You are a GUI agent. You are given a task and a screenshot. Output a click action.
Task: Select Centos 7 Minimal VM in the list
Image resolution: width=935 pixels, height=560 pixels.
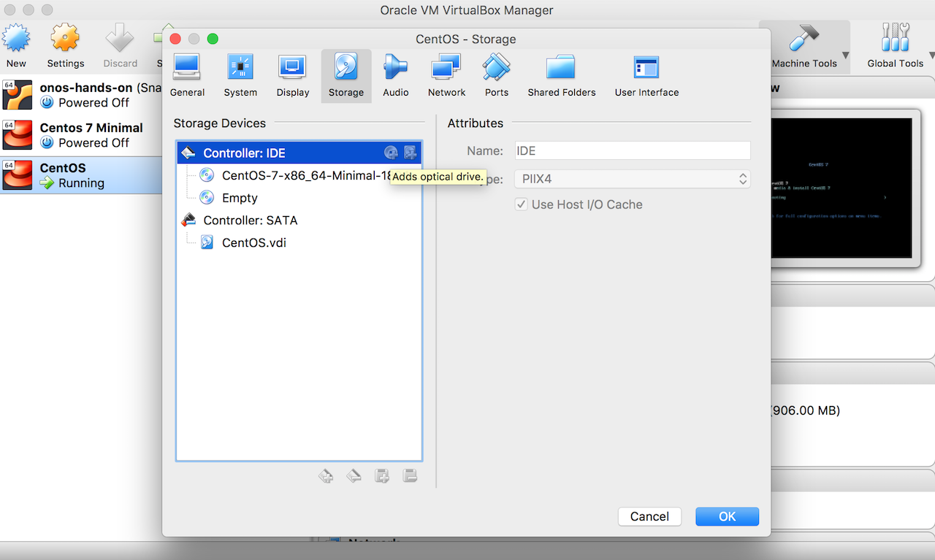pos(81,135)
